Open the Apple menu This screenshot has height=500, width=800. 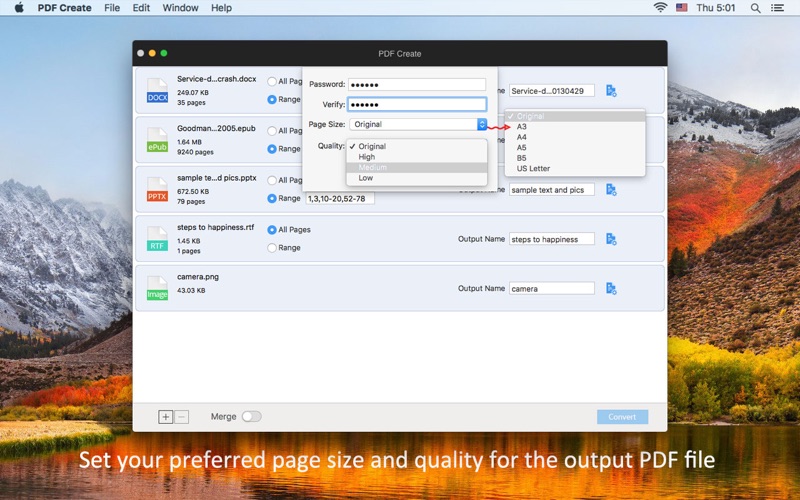click(19, 8)
